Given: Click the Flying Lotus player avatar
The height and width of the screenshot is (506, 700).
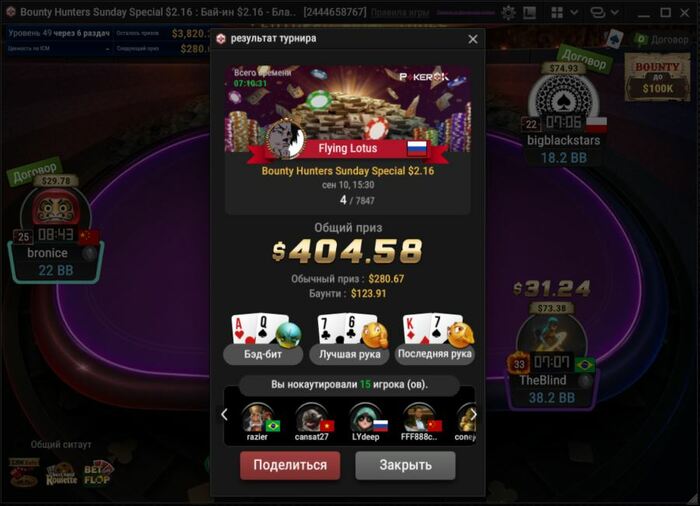Looking at the screenshot, I should pyautogui.click(x=285, y=138).
